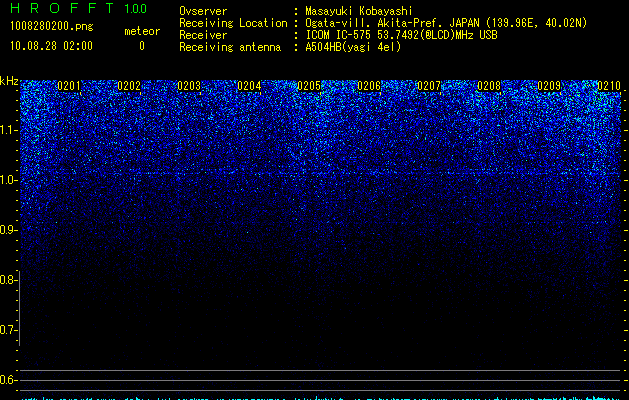The image size is (629, 400).
Task: Click the Receiving antenna label
Action: coord(230,47)
